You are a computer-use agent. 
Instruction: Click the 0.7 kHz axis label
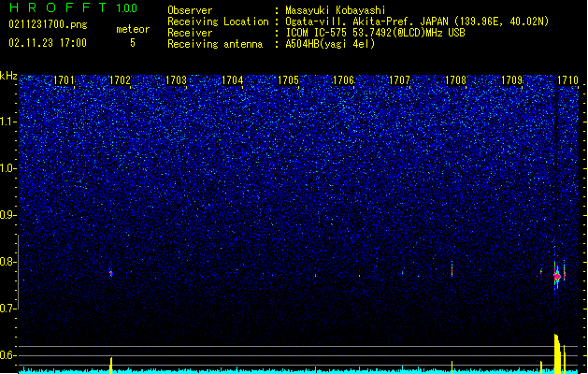[7, 309]
